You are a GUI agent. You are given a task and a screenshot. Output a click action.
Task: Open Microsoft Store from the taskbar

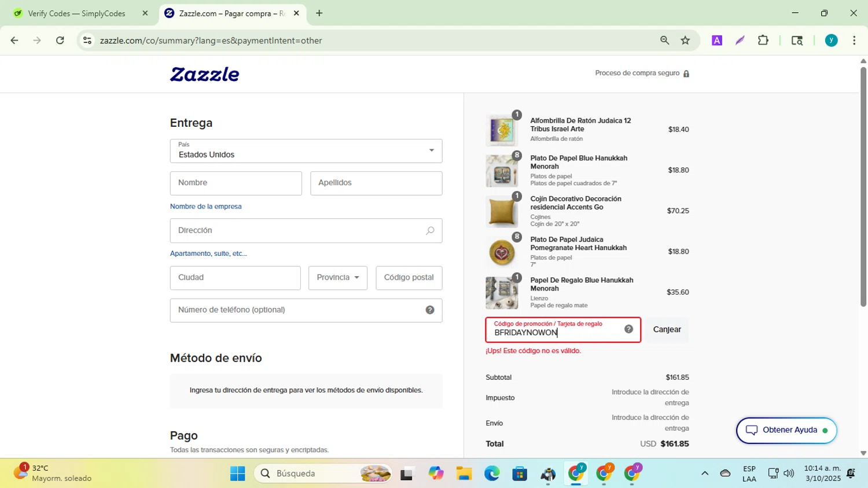click(520, 474)
